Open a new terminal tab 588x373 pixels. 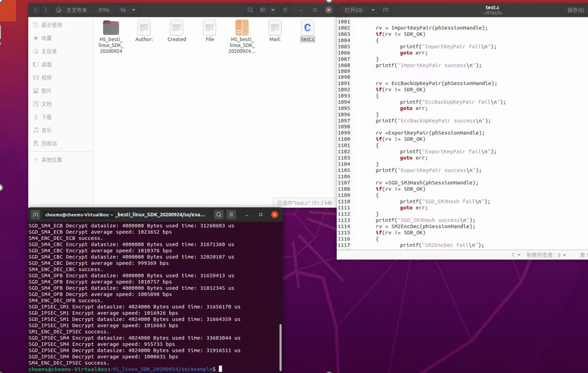pos(35,215)
